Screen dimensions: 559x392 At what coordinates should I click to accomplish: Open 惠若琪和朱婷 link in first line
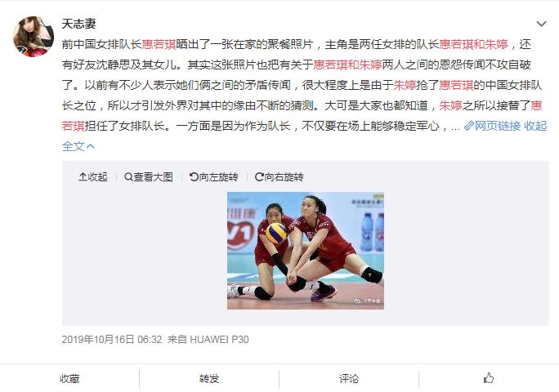pos(473,44)
